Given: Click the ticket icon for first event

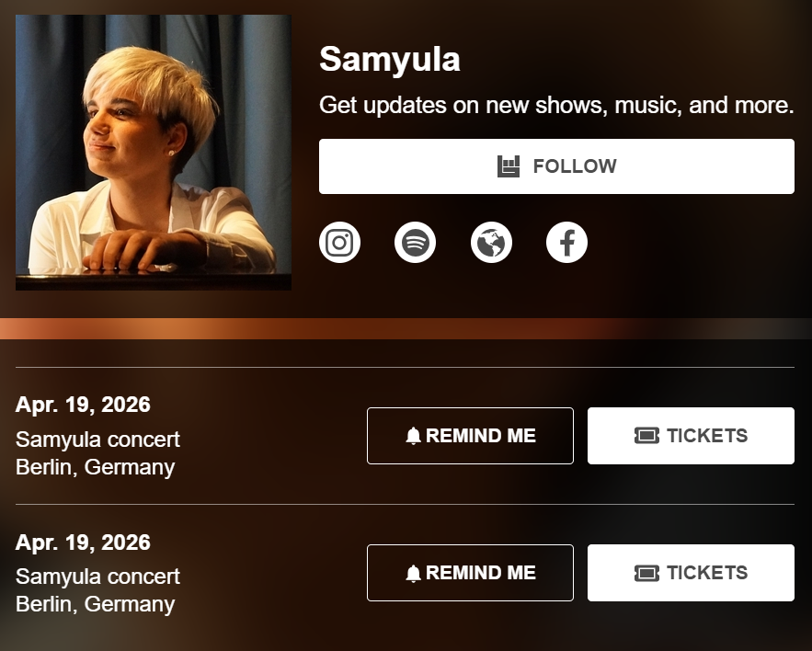Looking at the screenshot, I should (x=646, y=436).
